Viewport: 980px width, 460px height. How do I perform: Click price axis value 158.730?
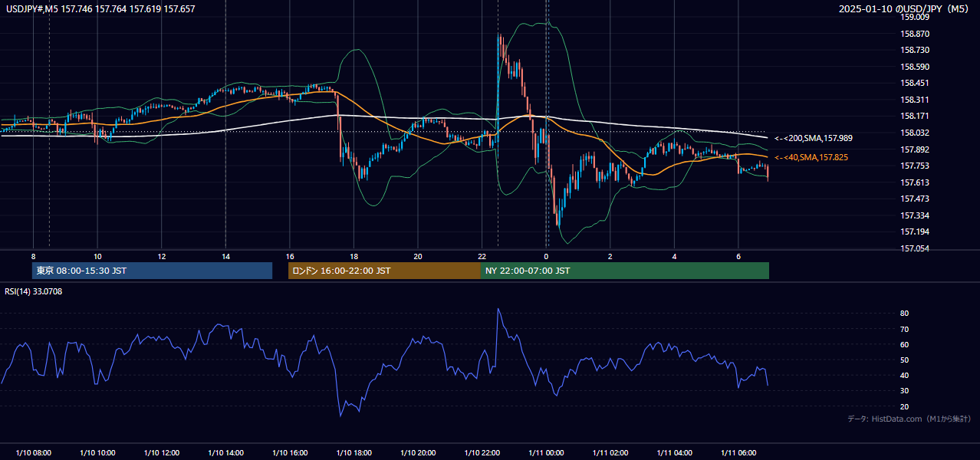914,50
